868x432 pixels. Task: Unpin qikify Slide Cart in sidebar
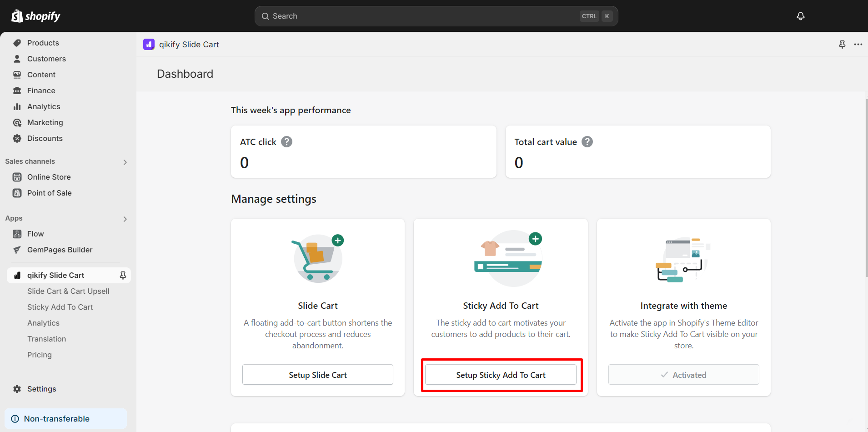123,275
